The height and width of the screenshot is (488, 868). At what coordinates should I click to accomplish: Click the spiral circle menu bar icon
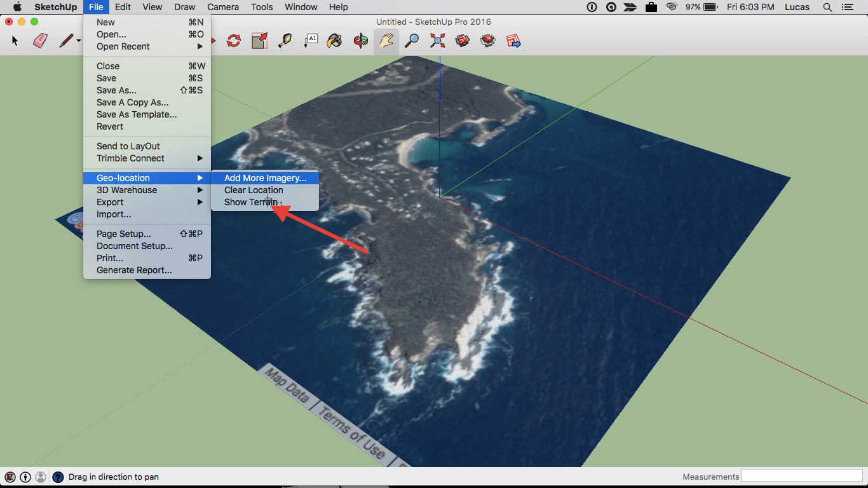pos(611,7)
